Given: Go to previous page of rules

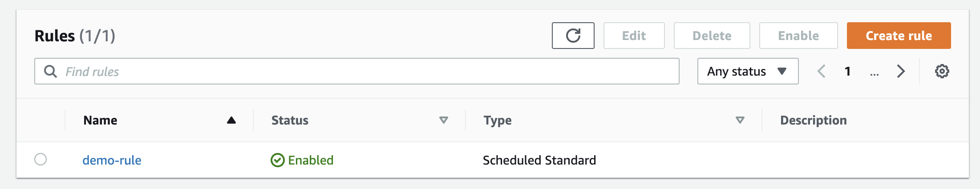Looking at the screenshot, I should coord(822,71).
